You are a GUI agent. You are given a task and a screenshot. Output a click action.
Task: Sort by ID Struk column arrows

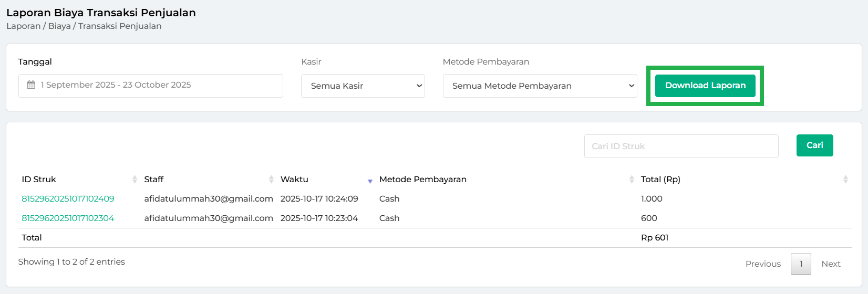[x=135, y=180]
